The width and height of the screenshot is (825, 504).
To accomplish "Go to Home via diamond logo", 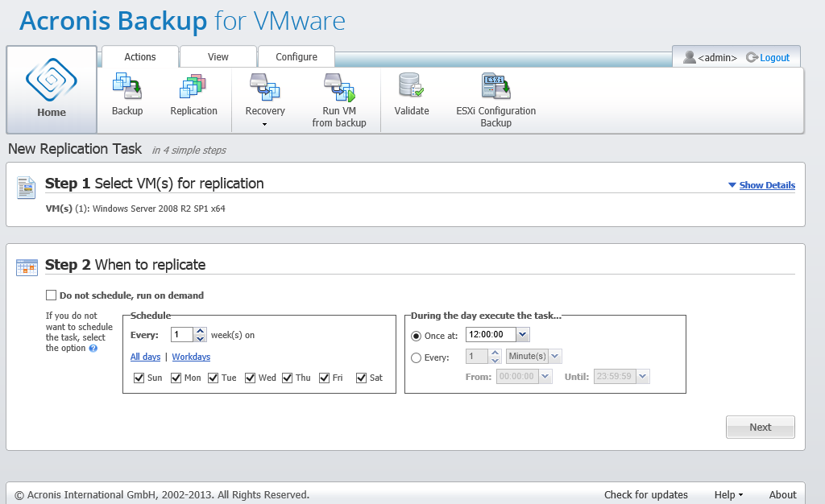I will click(52, 80).
